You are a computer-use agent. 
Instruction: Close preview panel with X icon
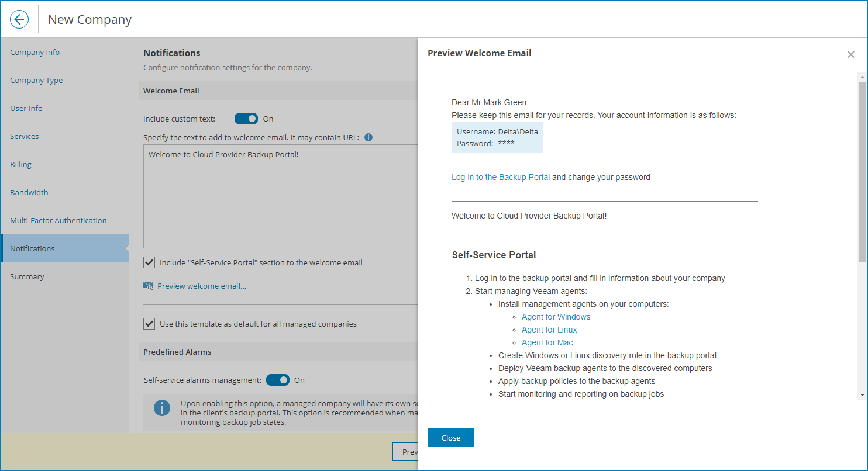pos(850,54)
